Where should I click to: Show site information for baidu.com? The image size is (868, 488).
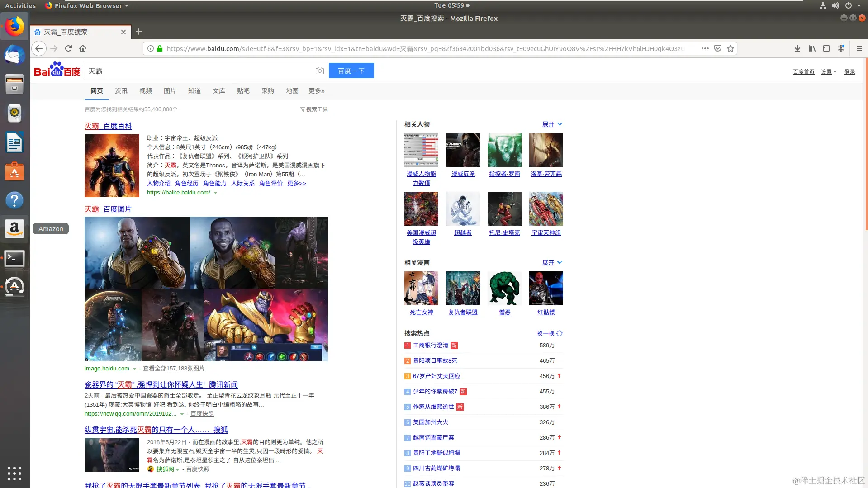coord(151,48)
